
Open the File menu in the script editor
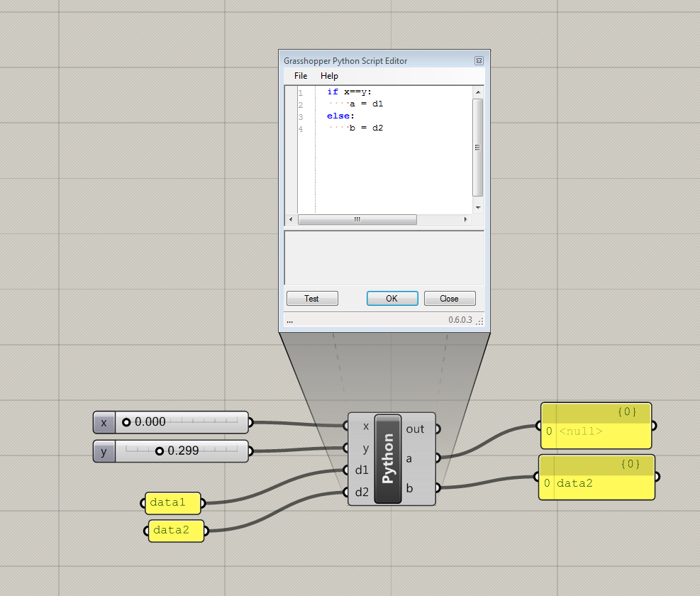click(301, 76)
